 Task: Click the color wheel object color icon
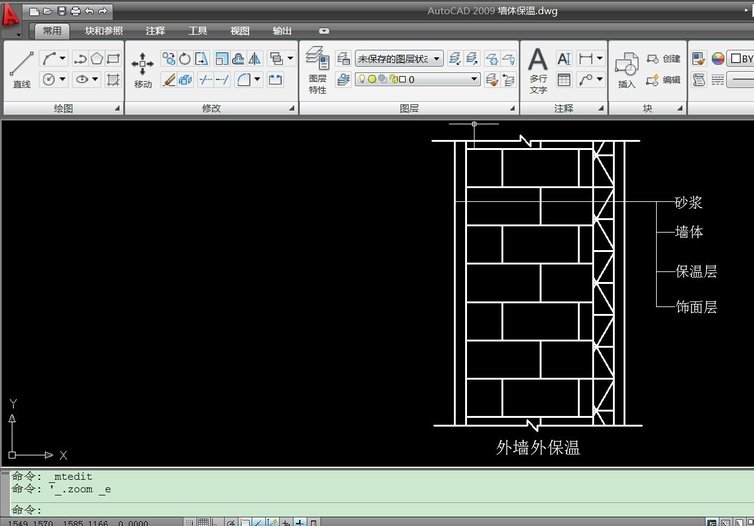click(x=718, y=59)
